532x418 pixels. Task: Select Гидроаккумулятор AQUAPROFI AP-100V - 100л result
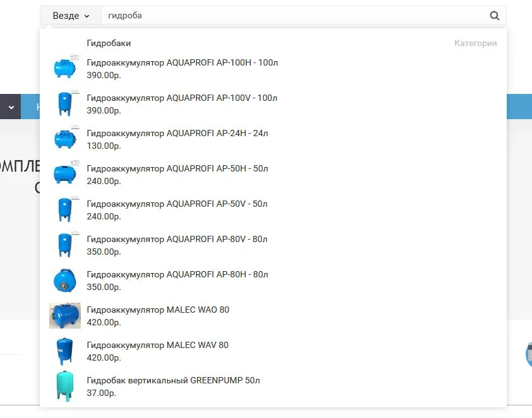click(182, 98)
